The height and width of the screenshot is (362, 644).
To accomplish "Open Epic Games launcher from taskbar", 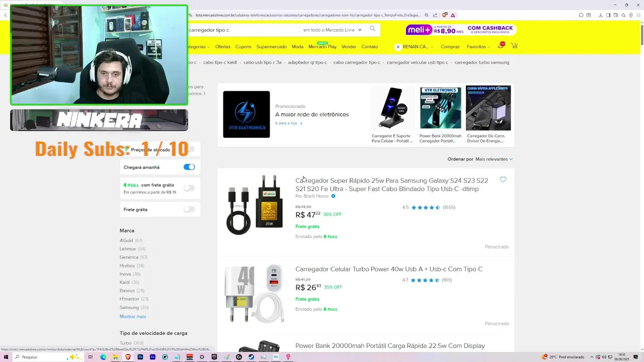I will pyautogui.click(x=214, y=357).
